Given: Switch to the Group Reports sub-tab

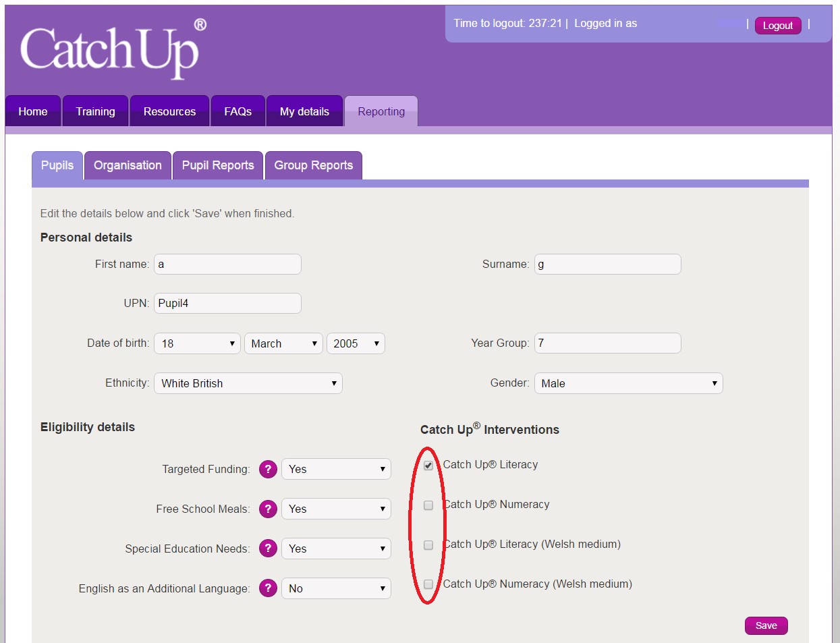Looking at the screenshot, I should tap(314, 165).
